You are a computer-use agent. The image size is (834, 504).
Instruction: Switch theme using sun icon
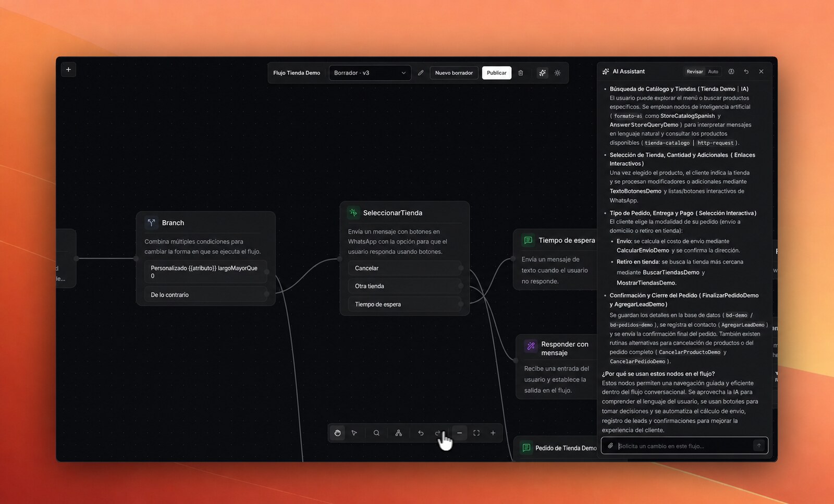(558, 73)
